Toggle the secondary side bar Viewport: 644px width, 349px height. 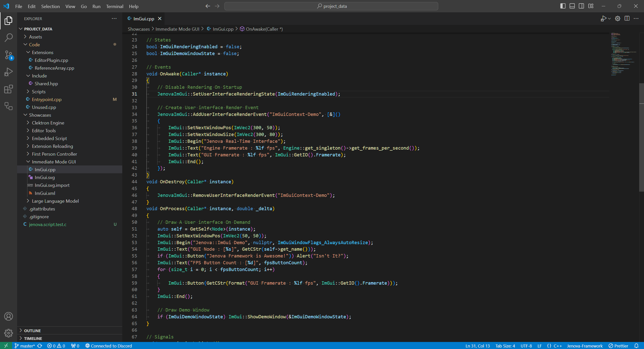(581, 6)
